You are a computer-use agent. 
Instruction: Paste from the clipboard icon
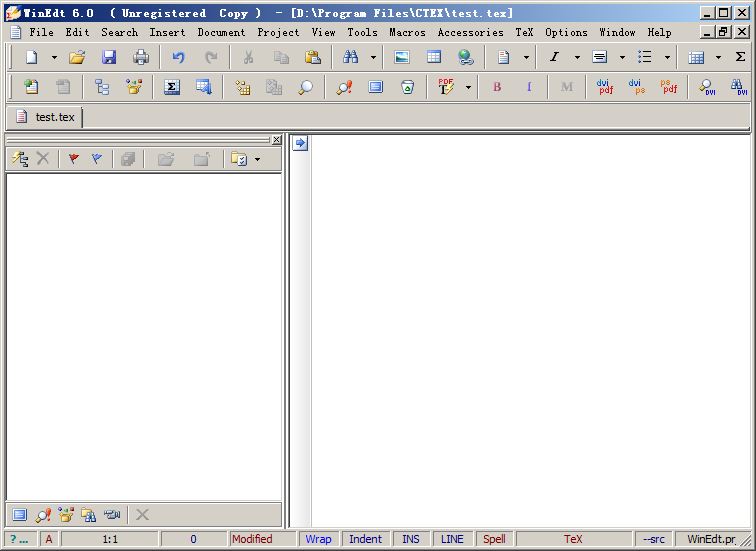tap(312, 57)
